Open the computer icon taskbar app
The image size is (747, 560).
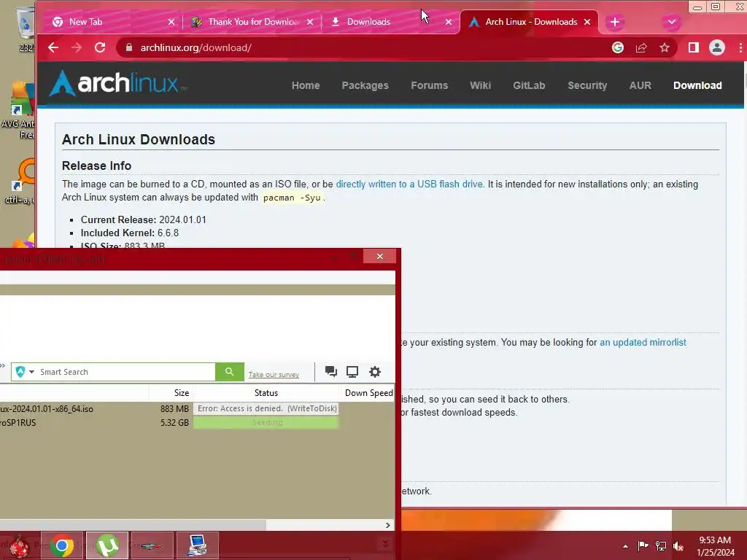(197, 545)
